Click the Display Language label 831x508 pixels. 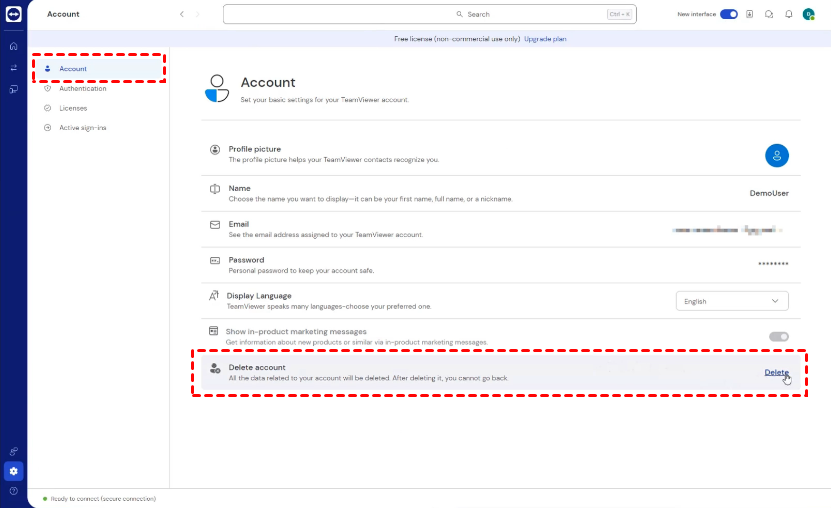click(x=259, y=296)
